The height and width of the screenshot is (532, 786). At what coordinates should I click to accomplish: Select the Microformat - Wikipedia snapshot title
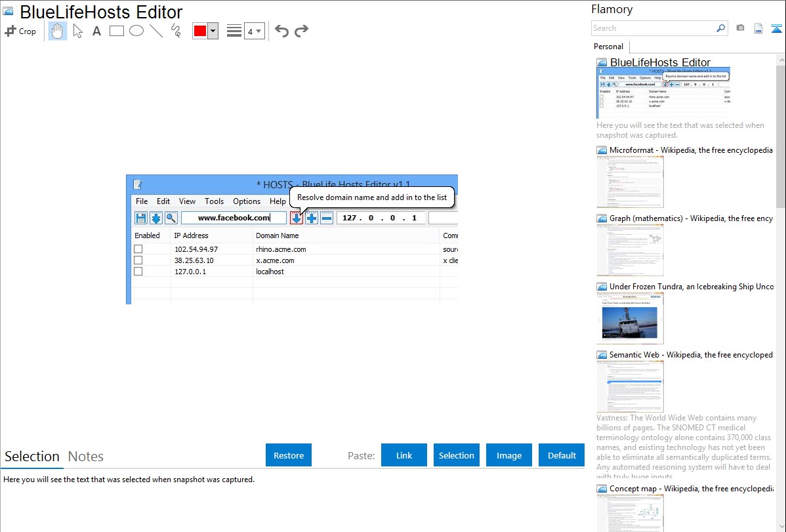pyautogui.click(x=691, y=150)
